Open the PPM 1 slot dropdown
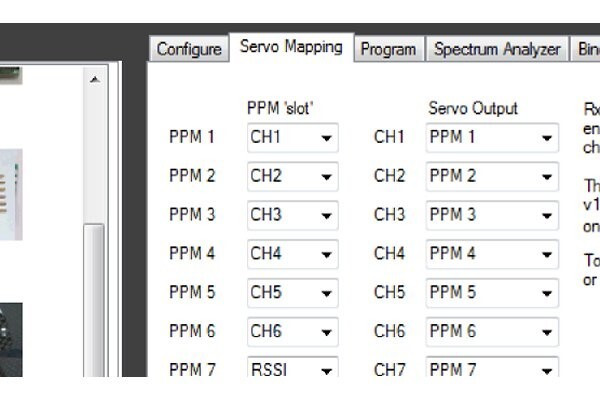 click(292, 137)
